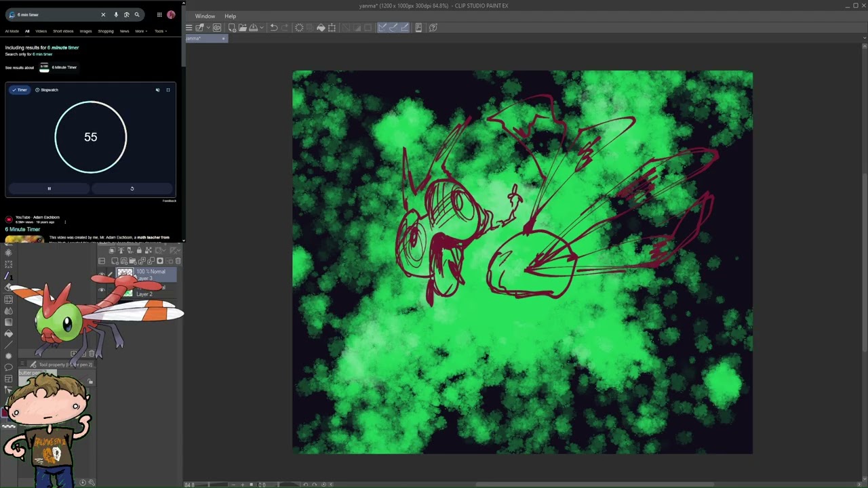
Task: Clear the Google search box text
Action: 103,14
